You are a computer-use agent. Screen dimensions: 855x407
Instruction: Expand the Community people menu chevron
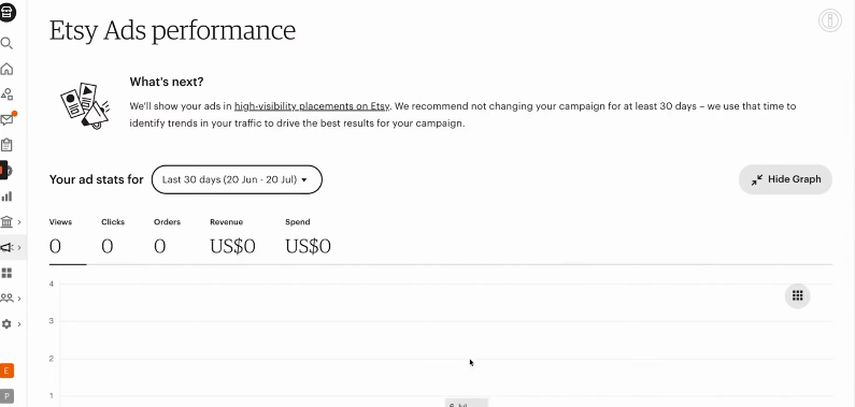[19, 298]
